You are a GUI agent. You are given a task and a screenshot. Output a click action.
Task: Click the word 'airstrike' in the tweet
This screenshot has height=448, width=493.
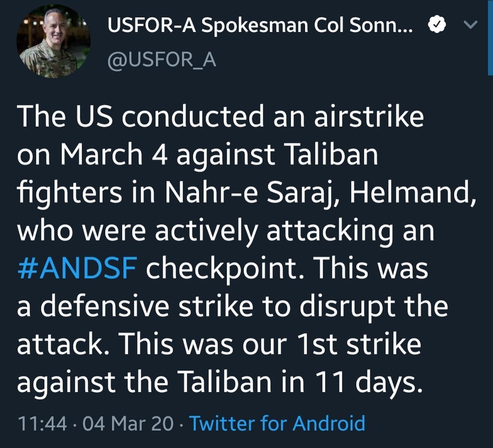pos(369,117)
